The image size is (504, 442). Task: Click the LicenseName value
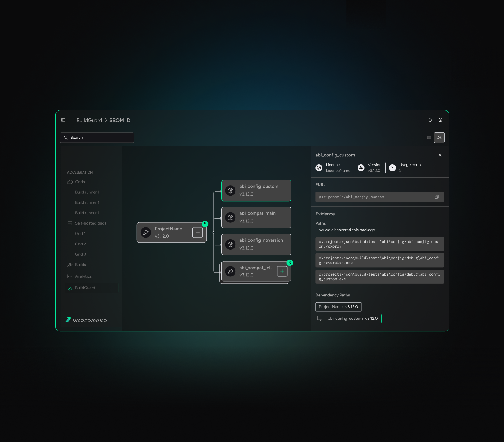[338, 171]
